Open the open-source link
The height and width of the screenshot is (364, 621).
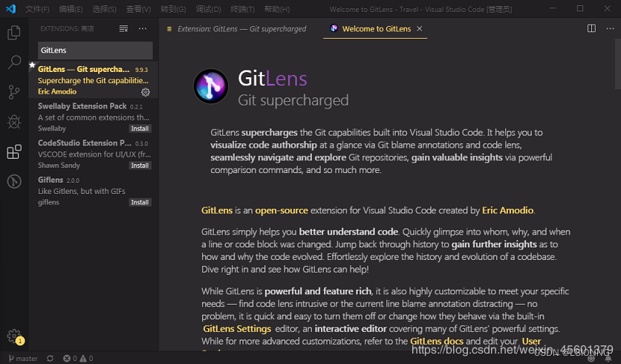[282, 210]
